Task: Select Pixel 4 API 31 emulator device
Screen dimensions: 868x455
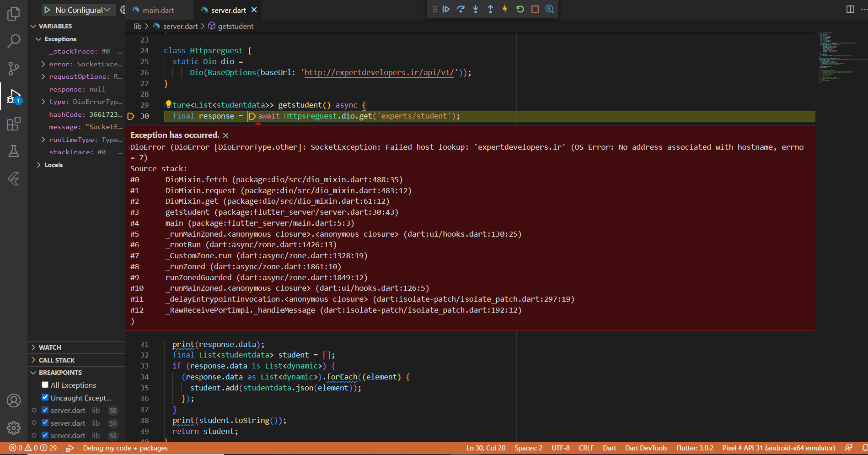Action: tap(778, 448)
